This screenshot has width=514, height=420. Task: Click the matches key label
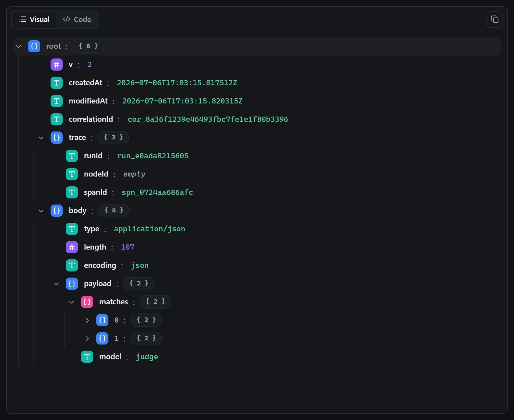click(114, 302)
